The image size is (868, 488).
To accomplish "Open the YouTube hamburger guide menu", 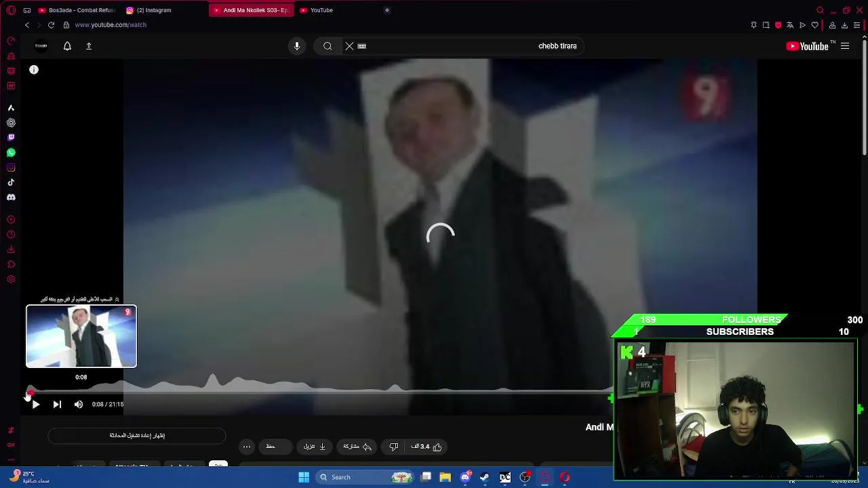I will point(845,46).
